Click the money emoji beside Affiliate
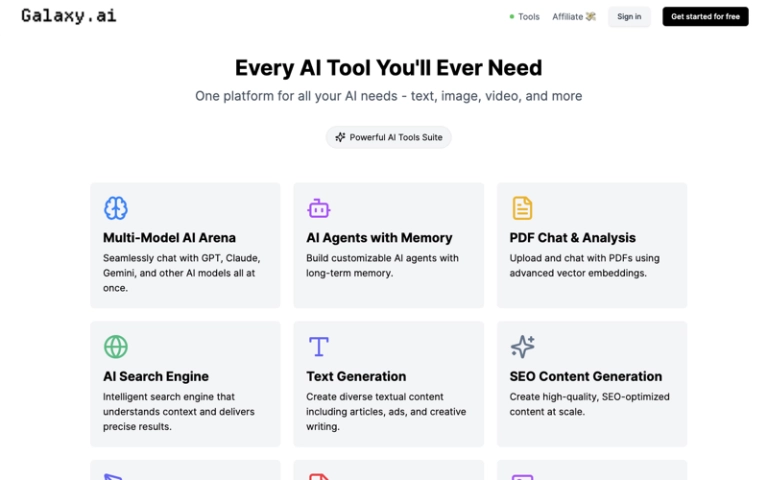This screenshot has height=480, width=768. click(x=591, y=17)
